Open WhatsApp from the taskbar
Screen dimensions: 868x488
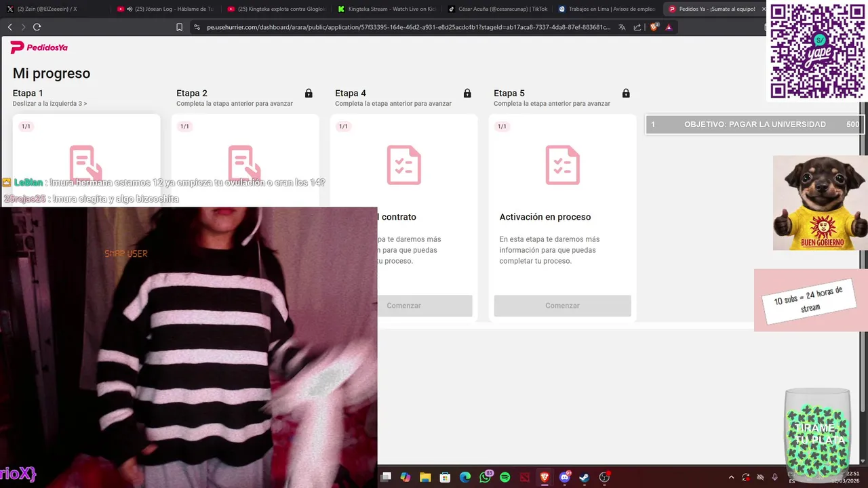tap(485, 477)
